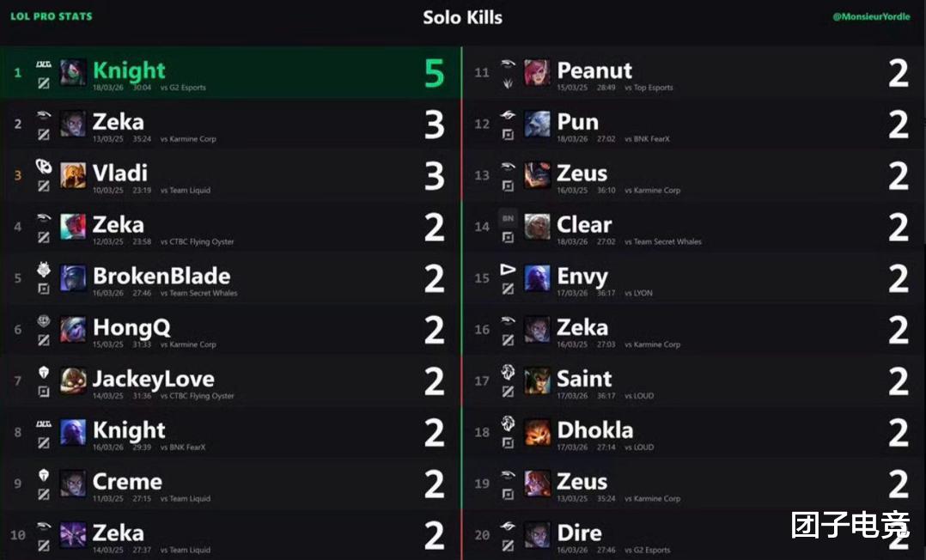926x560 pixels.
Task: Select the player name Dire
Action: tap(579, 533)
